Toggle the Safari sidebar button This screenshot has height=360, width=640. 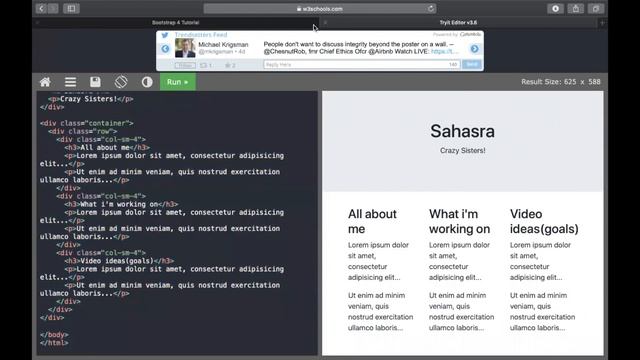point(71,9)
